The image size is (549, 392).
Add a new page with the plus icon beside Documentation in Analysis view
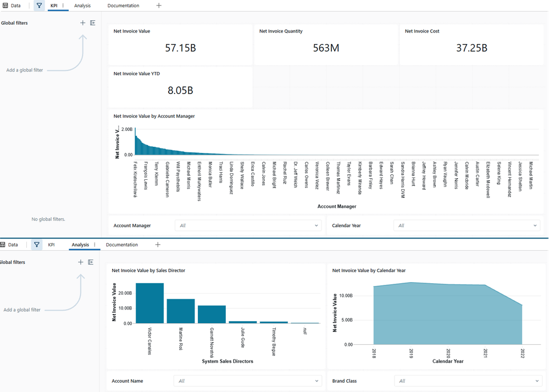point(158,245)
